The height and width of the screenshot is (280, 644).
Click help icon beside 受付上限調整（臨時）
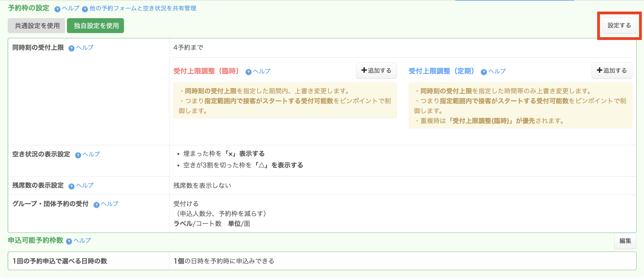coord(248,72)
